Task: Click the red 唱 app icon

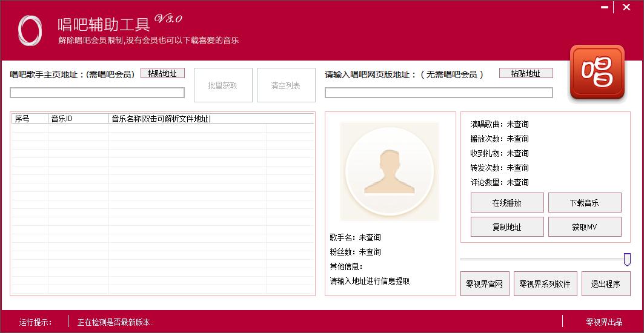Action: [x=597, y=73]
